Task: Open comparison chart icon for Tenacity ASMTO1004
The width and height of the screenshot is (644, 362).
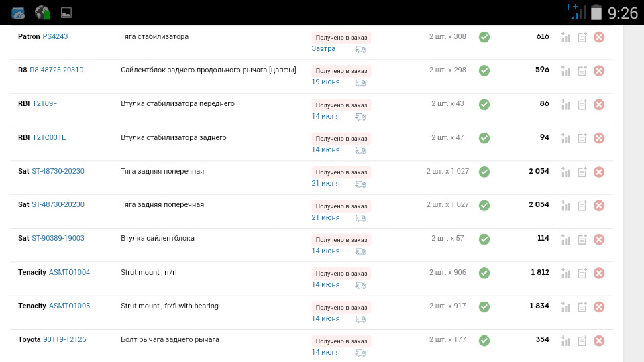Action: click(566, 273)
